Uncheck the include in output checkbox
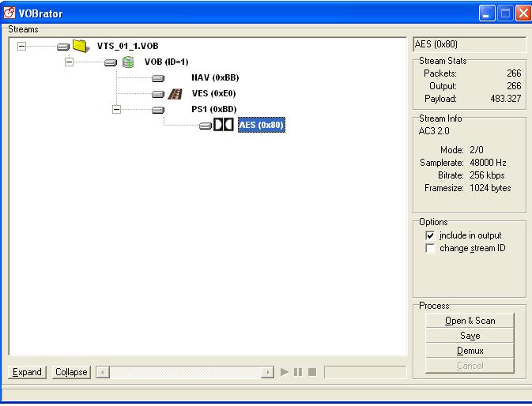This screenshot has width=532, height=406. tap(430, 235)
